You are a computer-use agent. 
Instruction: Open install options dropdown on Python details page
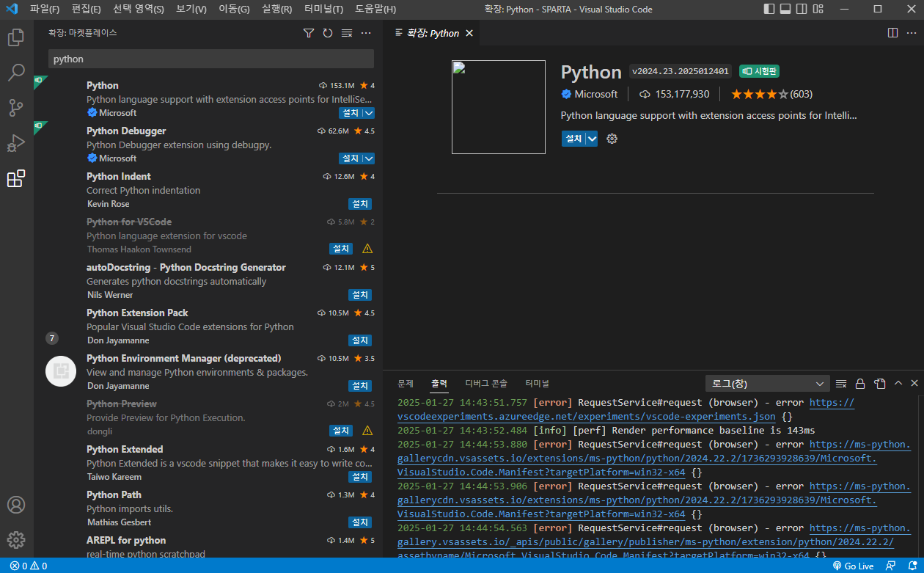coord(592,139)
